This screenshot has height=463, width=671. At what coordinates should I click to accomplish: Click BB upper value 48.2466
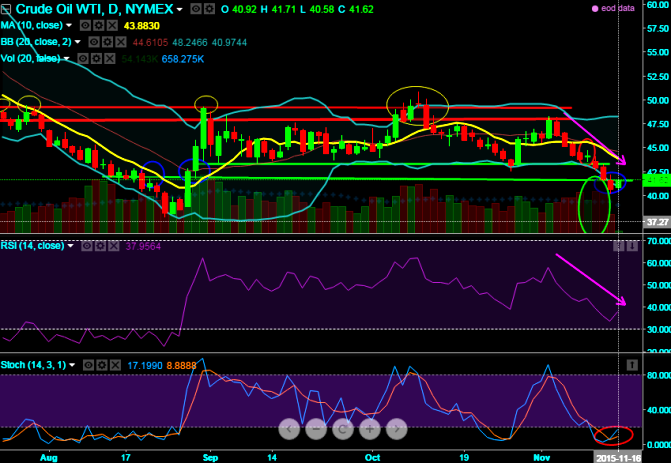tap(190, 42)
